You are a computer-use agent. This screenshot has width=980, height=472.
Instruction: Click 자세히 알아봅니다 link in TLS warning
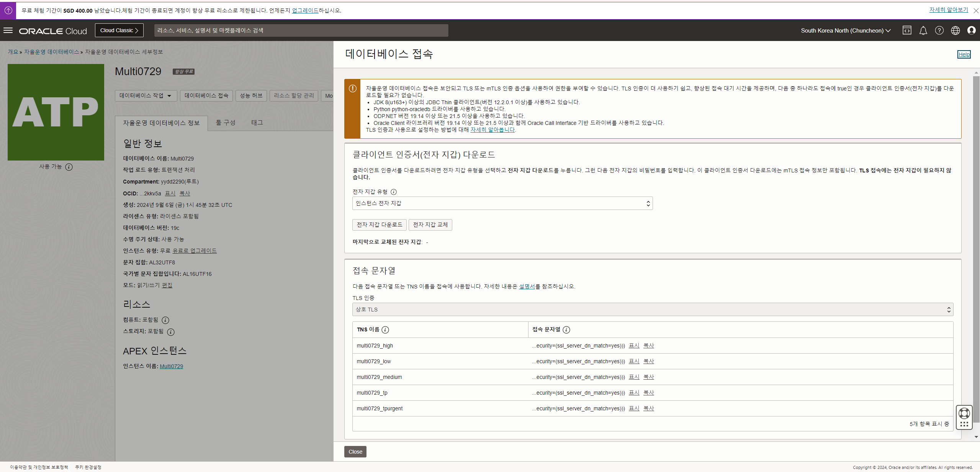point(492,130)
